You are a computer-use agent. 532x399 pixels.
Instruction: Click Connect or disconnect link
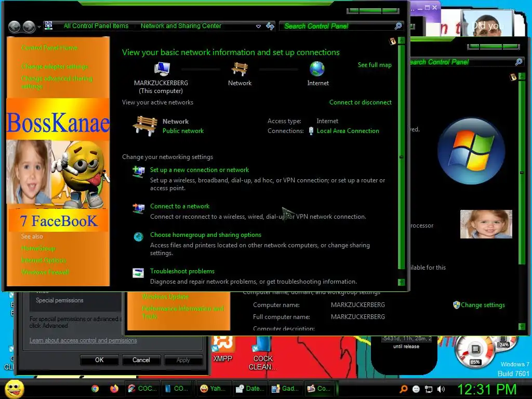361,102
